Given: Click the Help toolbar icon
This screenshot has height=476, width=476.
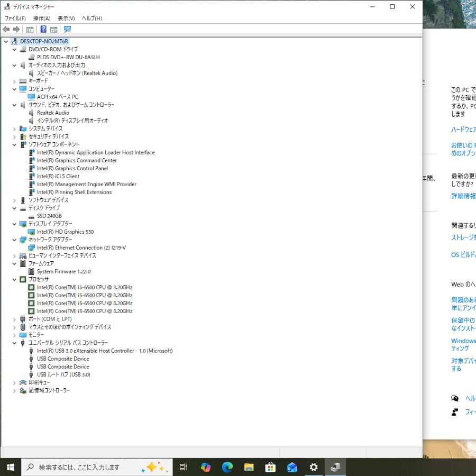Looking at the screenshot, I should point(43,29).
